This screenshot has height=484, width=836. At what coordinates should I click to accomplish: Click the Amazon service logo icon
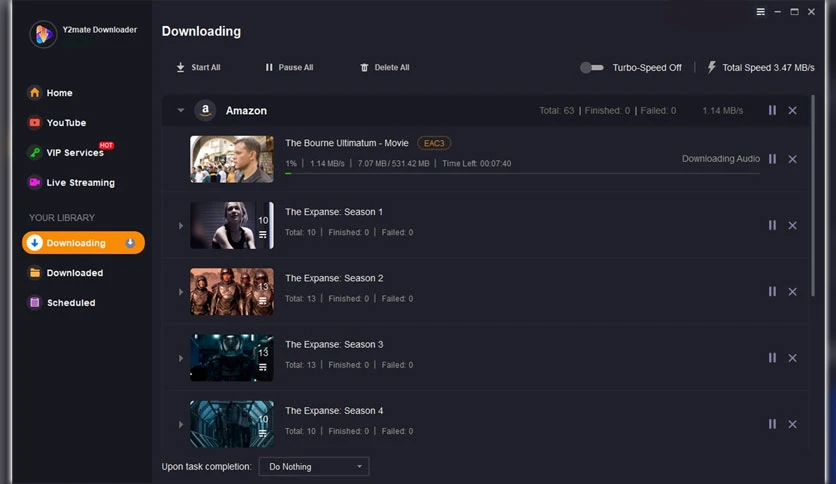[x=205, y=110]
